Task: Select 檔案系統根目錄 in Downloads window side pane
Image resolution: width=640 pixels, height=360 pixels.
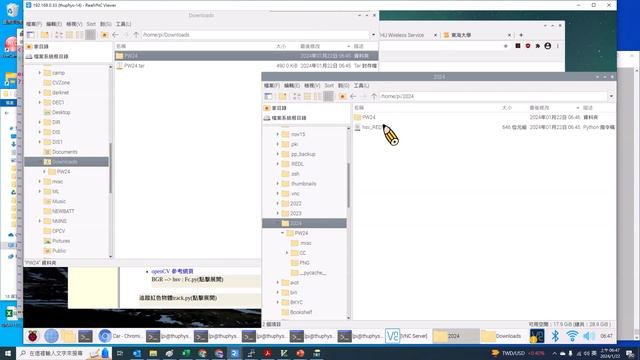Action: pyautogui.click(x=51, y=56)
